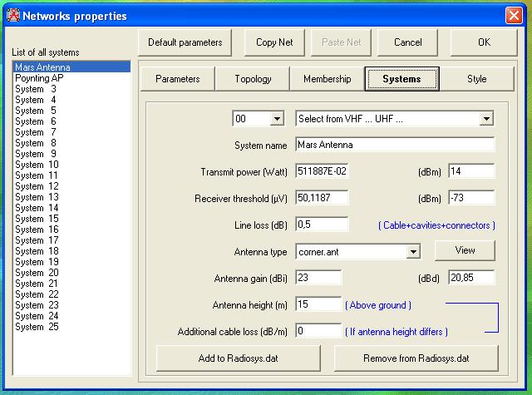Screen dimensions: 532x395
Task: Click the antenna gain dBd field showing 20,85
Action: (471, 278)
